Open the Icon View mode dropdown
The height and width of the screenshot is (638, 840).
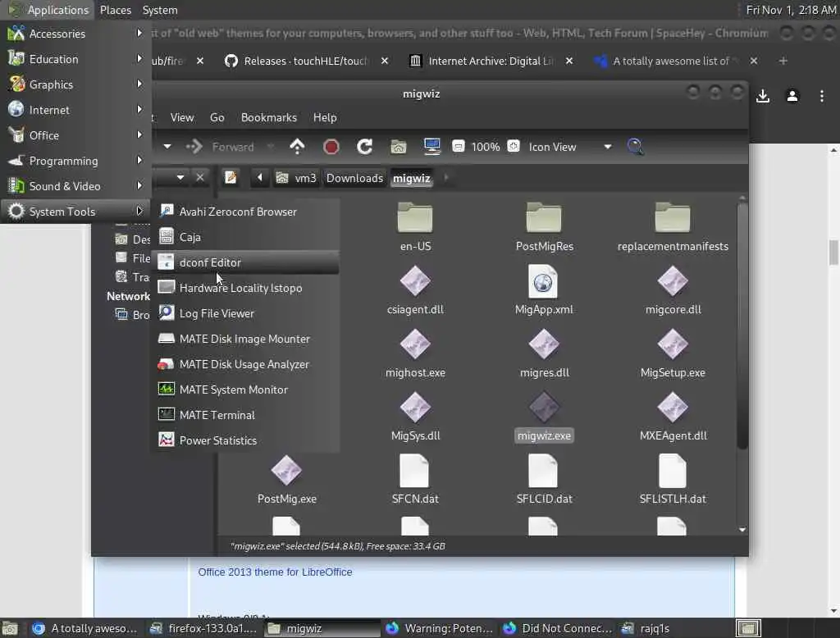[569, 147]
